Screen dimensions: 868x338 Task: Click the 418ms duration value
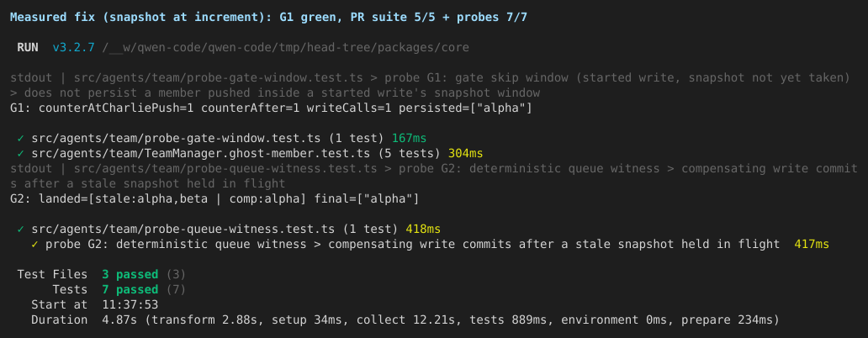[423, 229]
